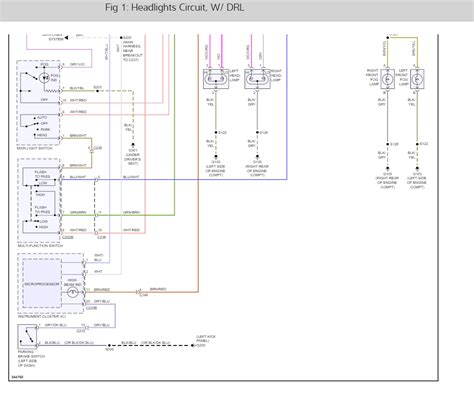Image resolution: width=474 pixels, height=397 pixels.
Task: Click the Fog indicator lamp symbol in Main Light Switch
Action: click(44, 78)
